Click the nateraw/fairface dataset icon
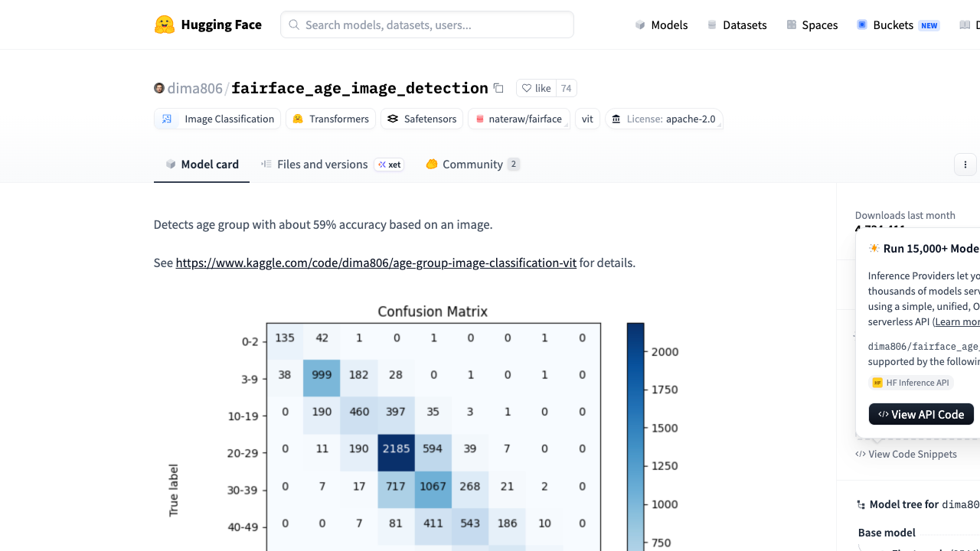 click(x=479, y=119)
